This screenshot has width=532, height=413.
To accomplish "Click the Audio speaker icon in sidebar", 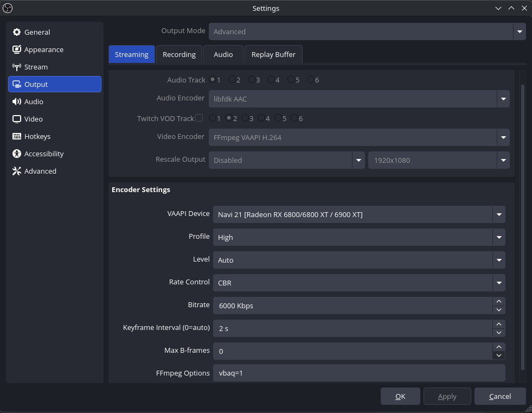I will (16, 101).
